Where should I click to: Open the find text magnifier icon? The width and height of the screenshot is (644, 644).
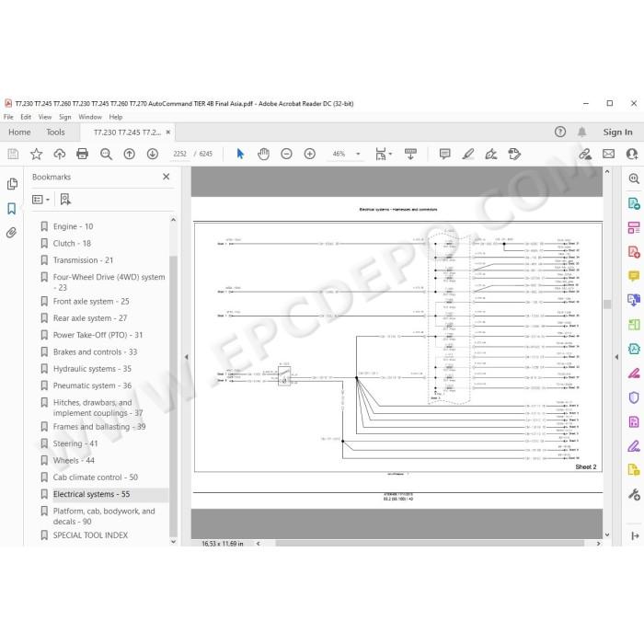click(x=106, y=154)
